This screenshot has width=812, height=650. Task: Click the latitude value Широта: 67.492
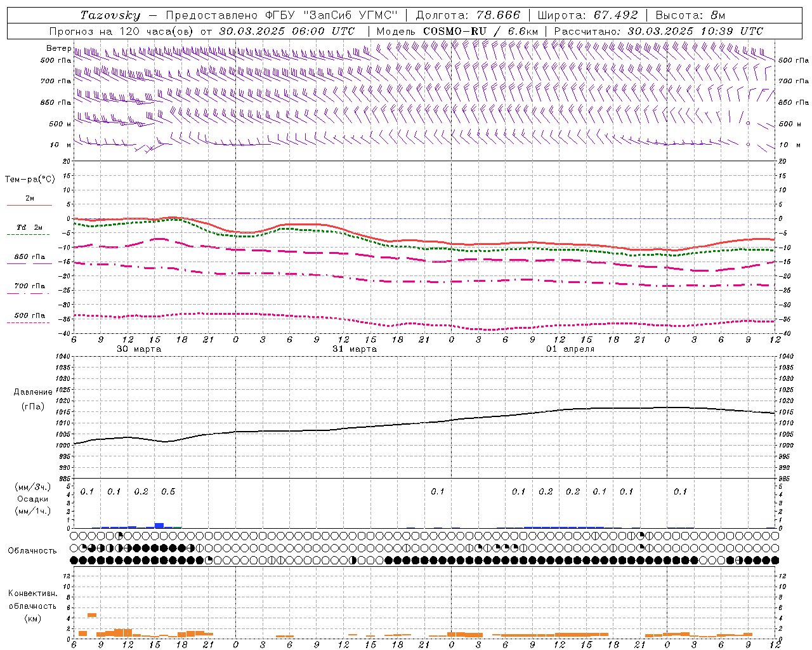coord(587,15)
